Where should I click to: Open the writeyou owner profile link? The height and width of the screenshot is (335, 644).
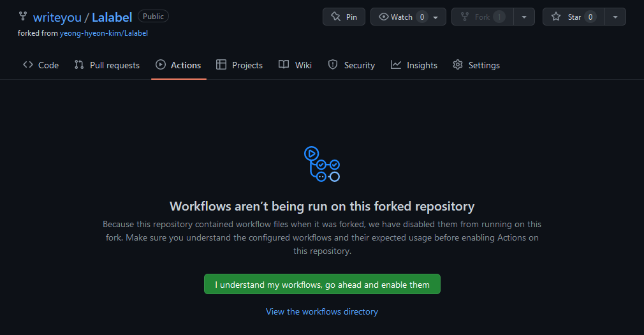tap(57, 17)
